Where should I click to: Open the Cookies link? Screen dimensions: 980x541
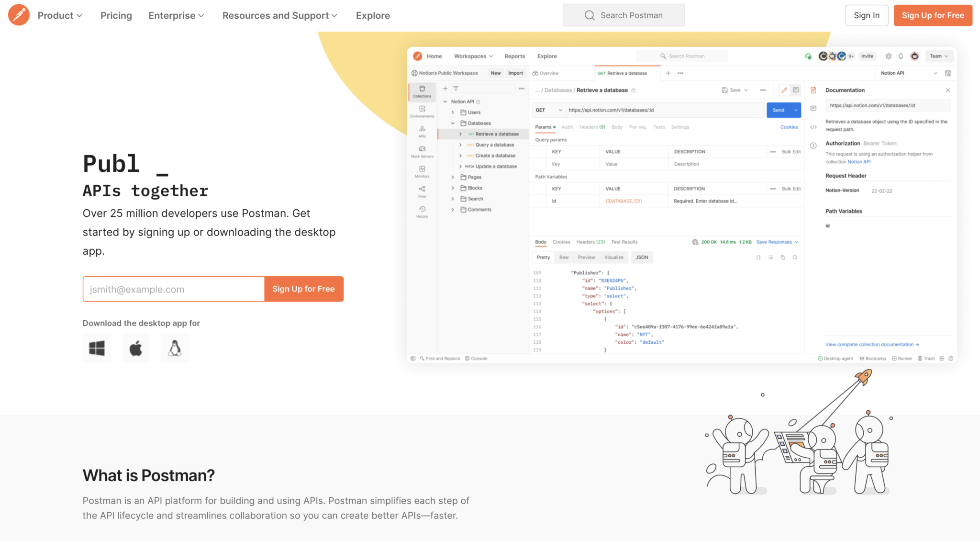(x=789, y=127)
